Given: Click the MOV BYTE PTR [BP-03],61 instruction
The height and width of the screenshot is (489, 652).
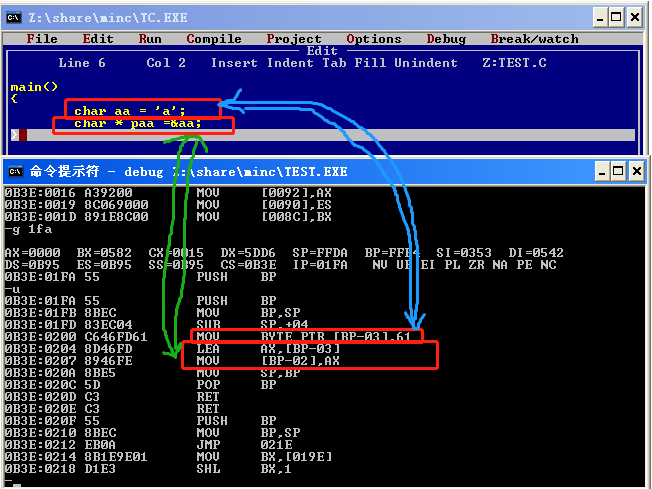Looking at the screenshot, I should point(304,337).
